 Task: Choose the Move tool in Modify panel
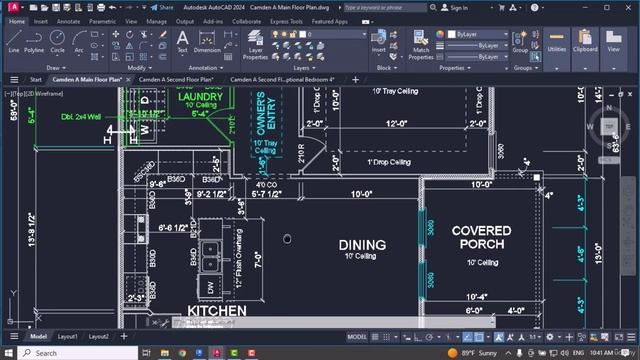click(x=116, y=34)
